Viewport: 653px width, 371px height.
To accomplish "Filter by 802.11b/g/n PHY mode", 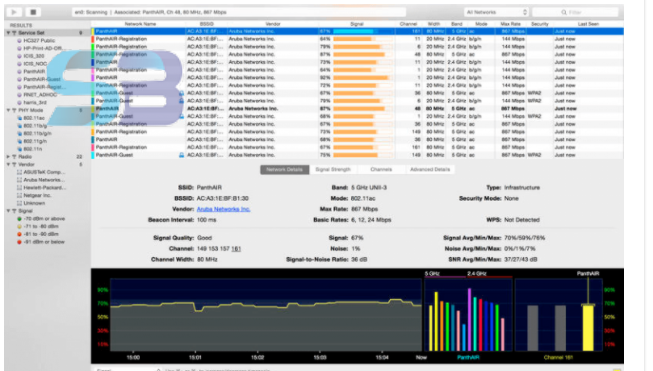I will pyautogui.click(x=37, y=134).
